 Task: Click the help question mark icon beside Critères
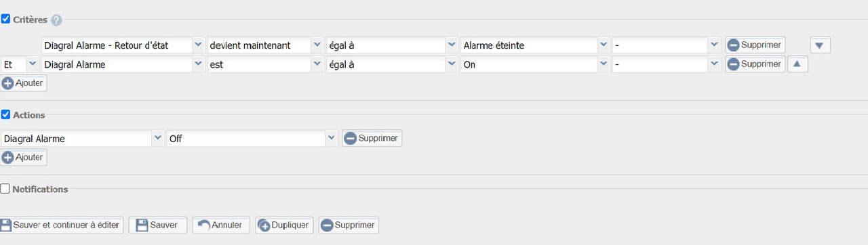pos(56,20)
